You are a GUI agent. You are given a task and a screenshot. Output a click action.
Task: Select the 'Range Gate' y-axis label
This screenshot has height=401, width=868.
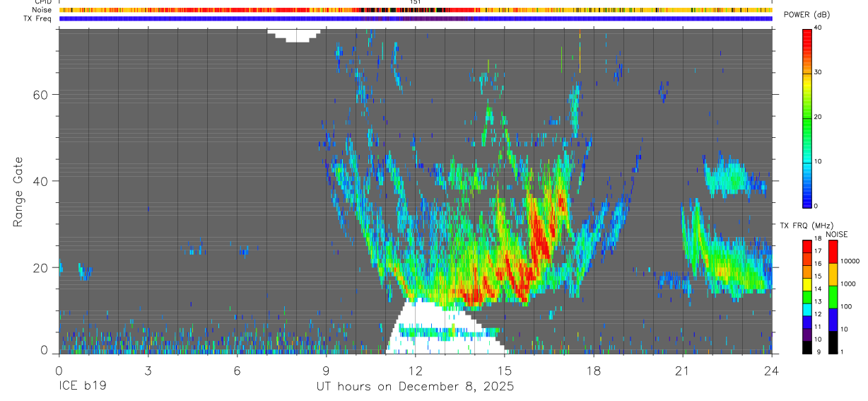[x=18, y=192]
